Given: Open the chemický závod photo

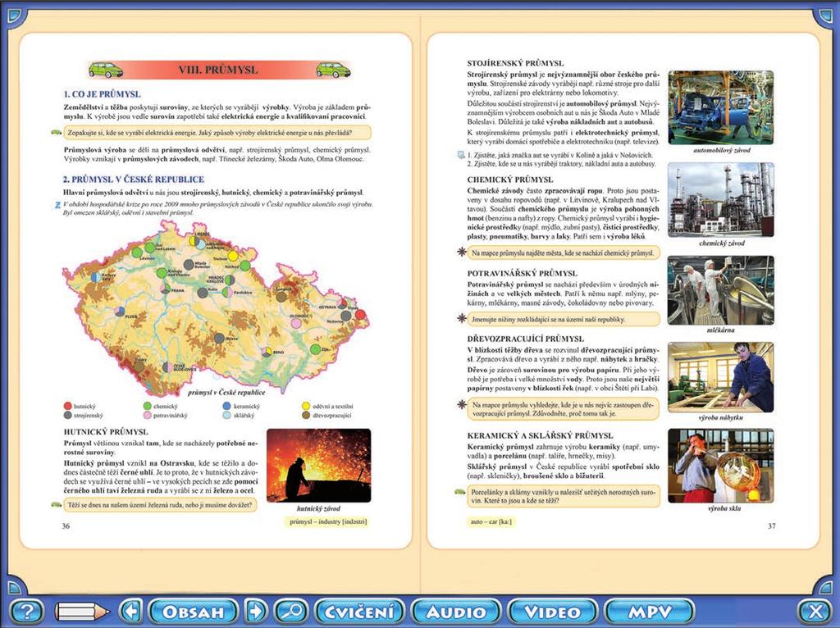Looking at the screenshot, I should (721, 199).
